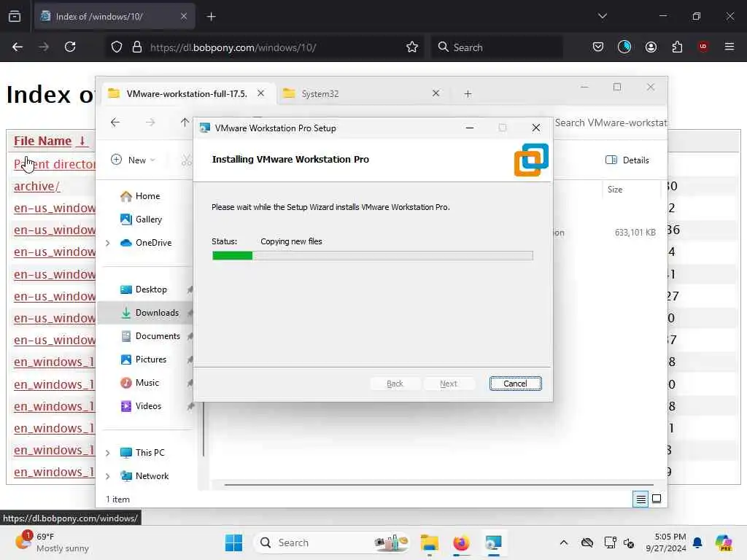The width and height of the screenshot is (747, 560).
Task: Switch Explorer to large thumbnails view icon
Action: tap(657, 499)
